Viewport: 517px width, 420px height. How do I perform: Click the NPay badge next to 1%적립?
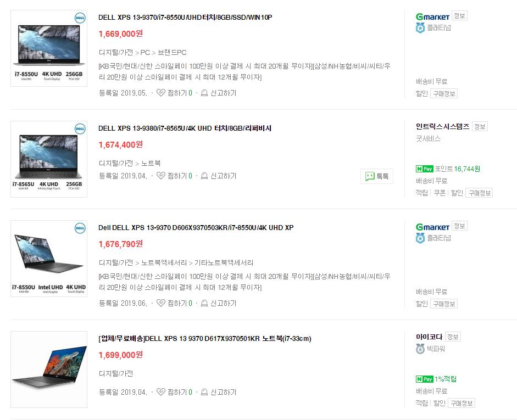424,379
